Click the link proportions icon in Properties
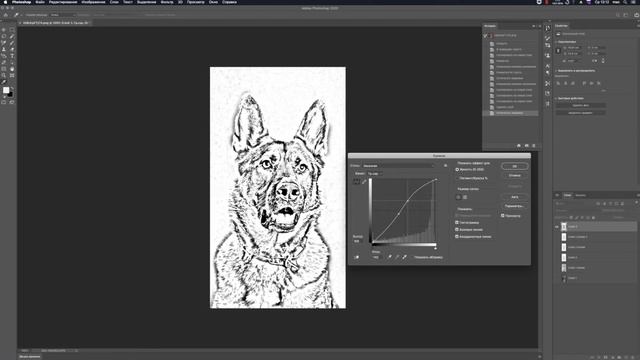This screenshot has width=640, height=360. [x=558, y=50]
